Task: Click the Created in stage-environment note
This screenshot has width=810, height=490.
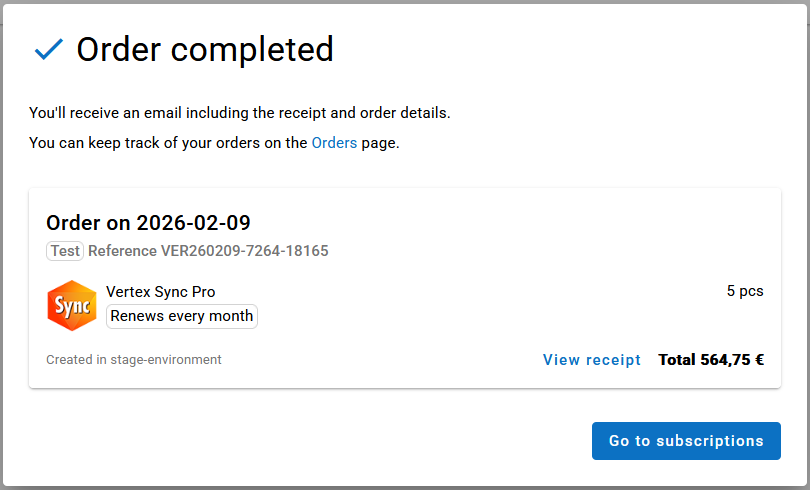Action: (134, 360)
